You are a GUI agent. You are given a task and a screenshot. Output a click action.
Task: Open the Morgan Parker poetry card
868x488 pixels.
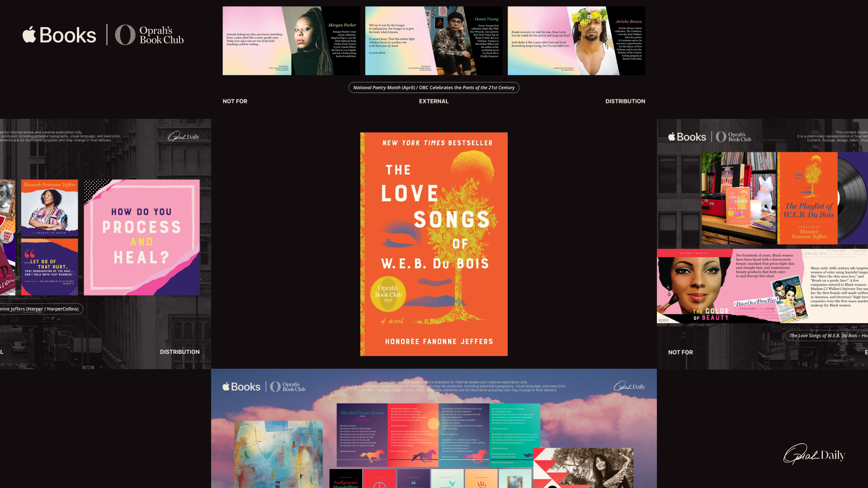[x=291, y=41]
